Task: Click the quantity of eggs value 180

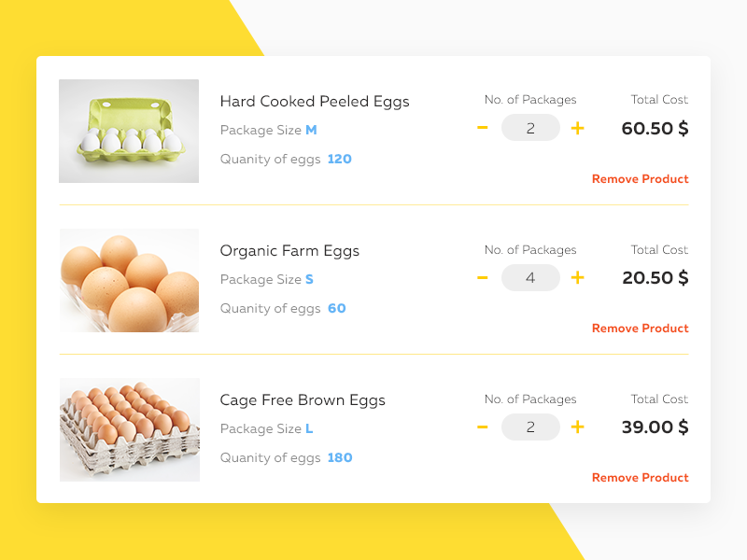Action: (x=339, y=457)
